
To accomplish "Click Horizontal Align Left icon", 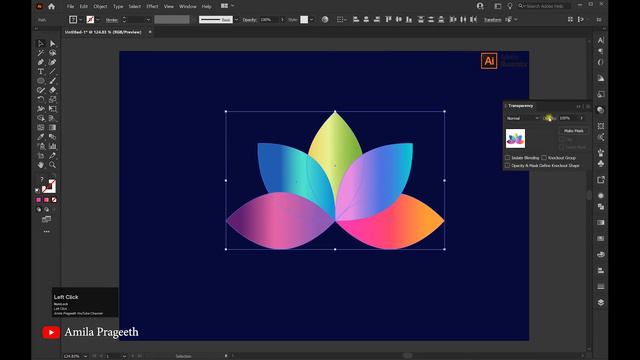I will [x=356, y=20].
